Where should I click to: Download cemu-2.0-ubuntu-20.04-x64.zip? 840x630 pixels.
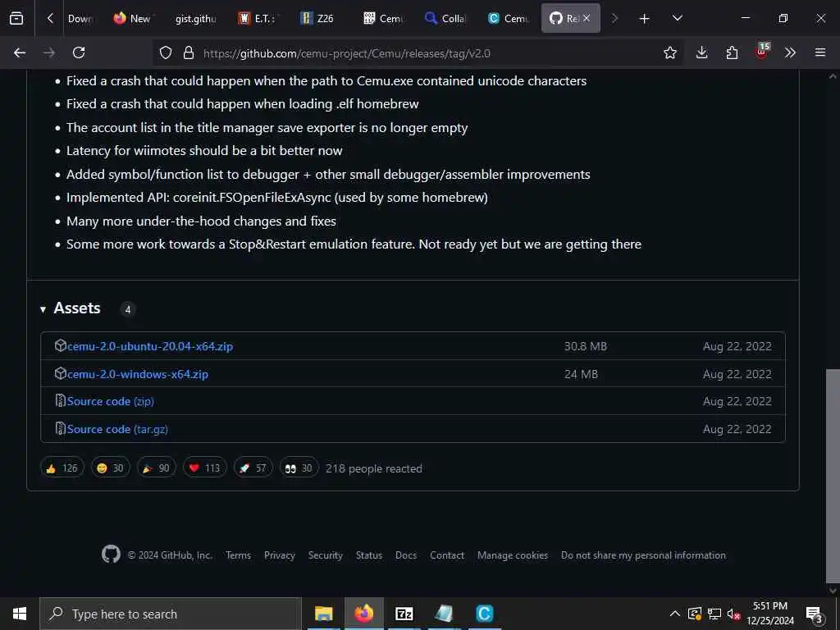[150, 346]
